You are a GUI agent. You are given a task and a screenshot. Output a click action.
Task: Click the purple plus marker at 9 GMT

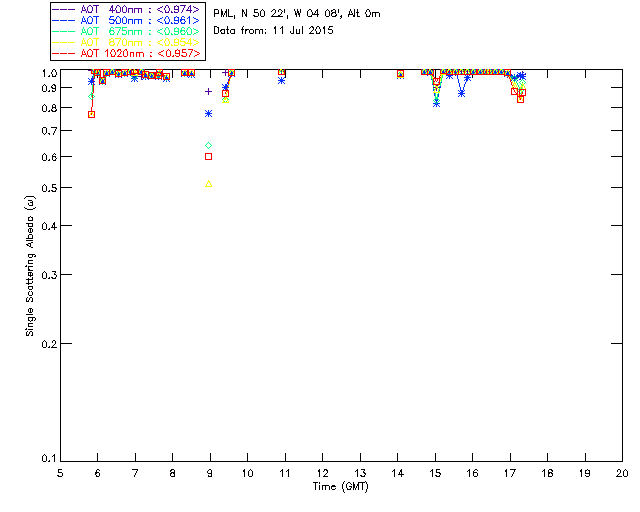[x=209, y=91]
